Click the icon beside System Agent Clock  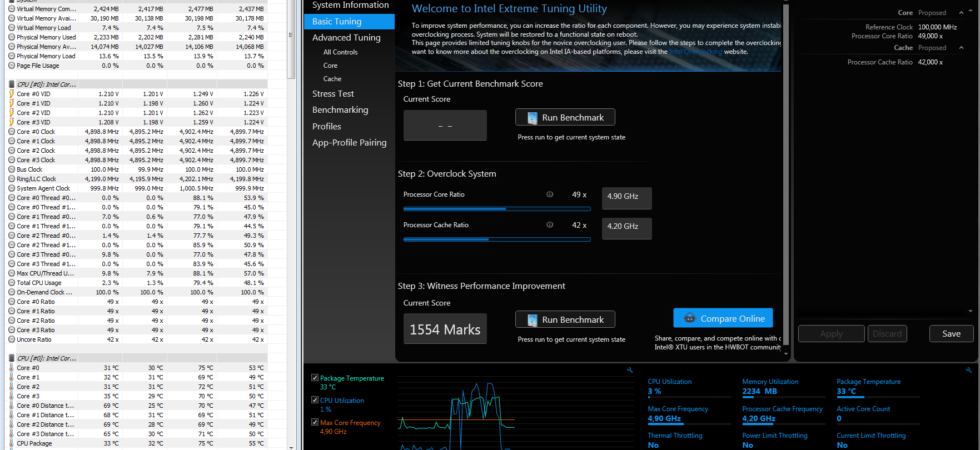11,188
